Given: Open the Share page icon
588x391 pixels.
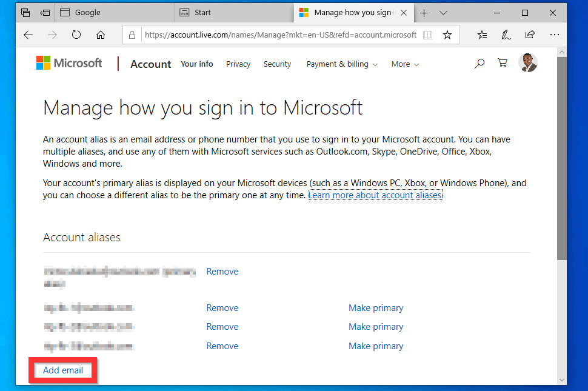Looking at the screenshot, I should 530,35.
